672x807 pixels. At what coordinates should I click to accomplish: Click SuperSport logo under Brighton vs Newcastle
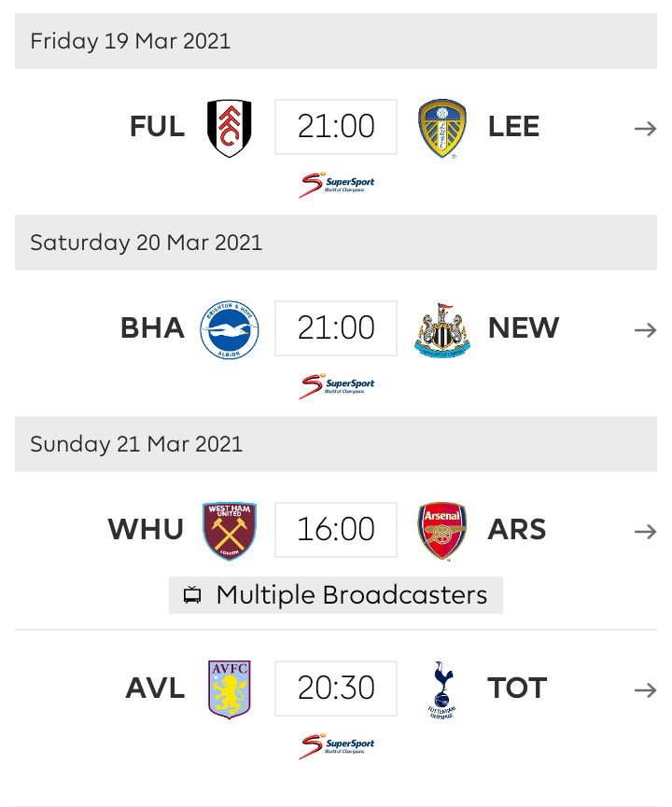tap(336, 385)
